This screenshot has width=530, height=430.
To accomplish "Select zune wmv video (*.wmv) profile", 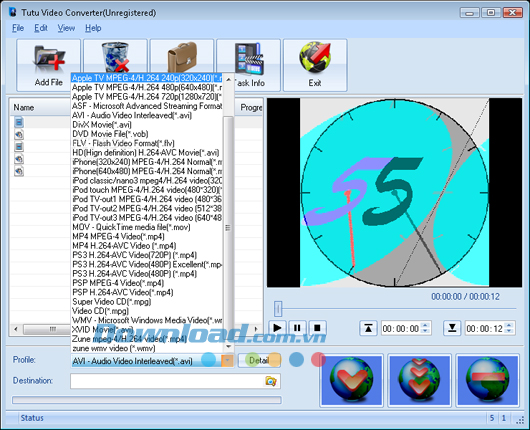I will [x=147, y=349].
